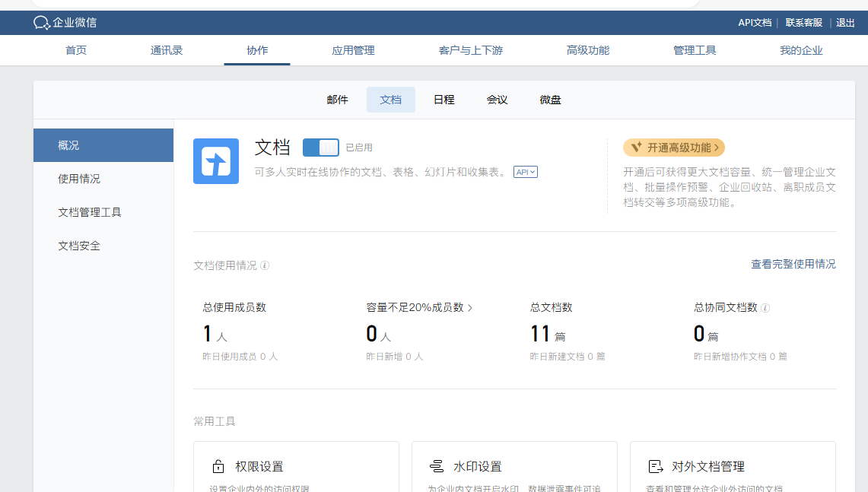
Task: Open the API version dropdown
Action: [x=525, y=172]
